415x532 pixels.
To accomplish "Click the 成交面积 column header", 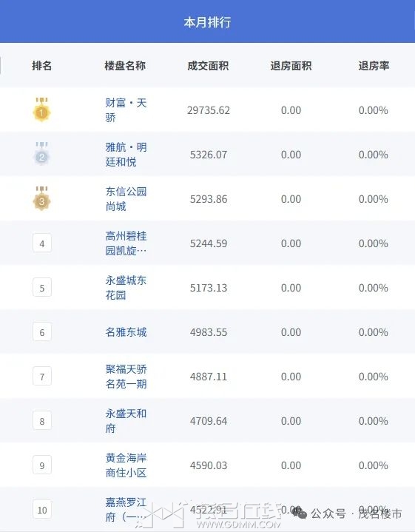I will tap(208, 65).
